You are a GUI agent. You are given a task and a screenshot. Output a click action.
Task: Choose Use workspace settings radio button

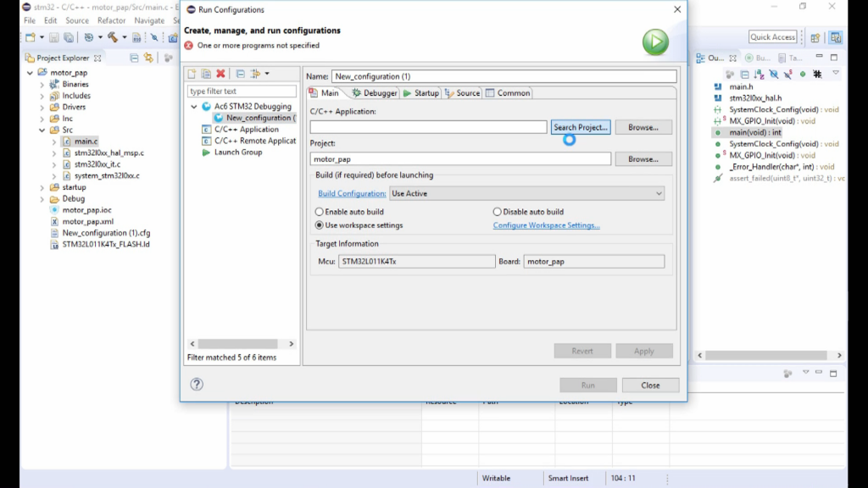320,225
